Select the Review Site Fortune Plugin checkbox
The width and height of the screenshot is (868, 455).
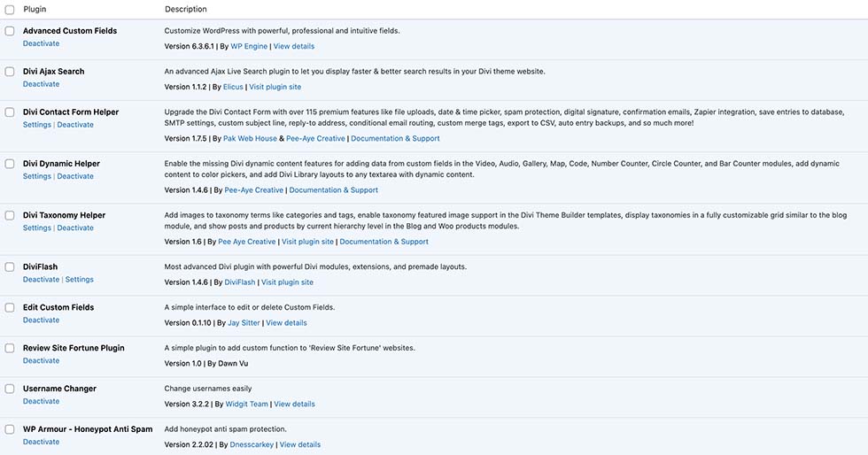[x=10, y=348]
